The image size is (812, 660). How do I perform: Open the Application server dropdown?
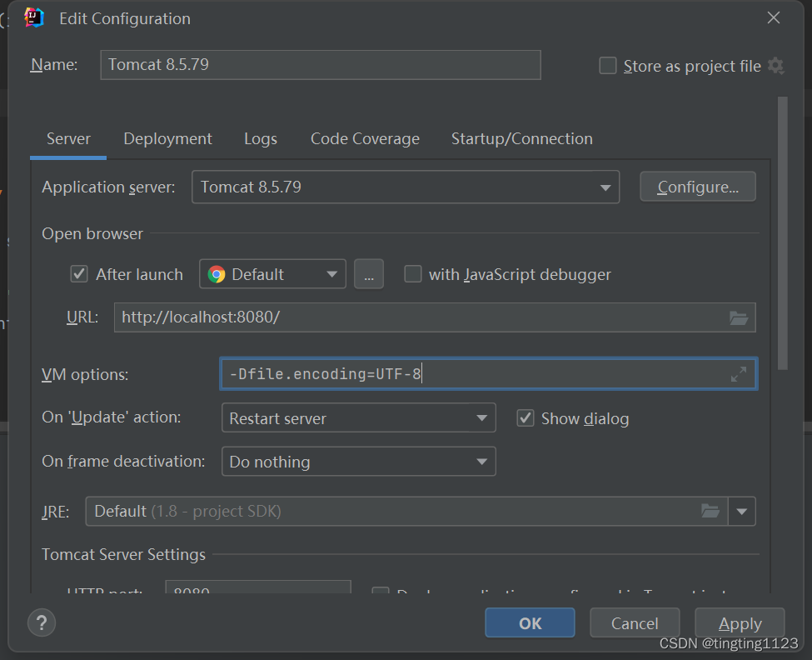click(406, 187)
